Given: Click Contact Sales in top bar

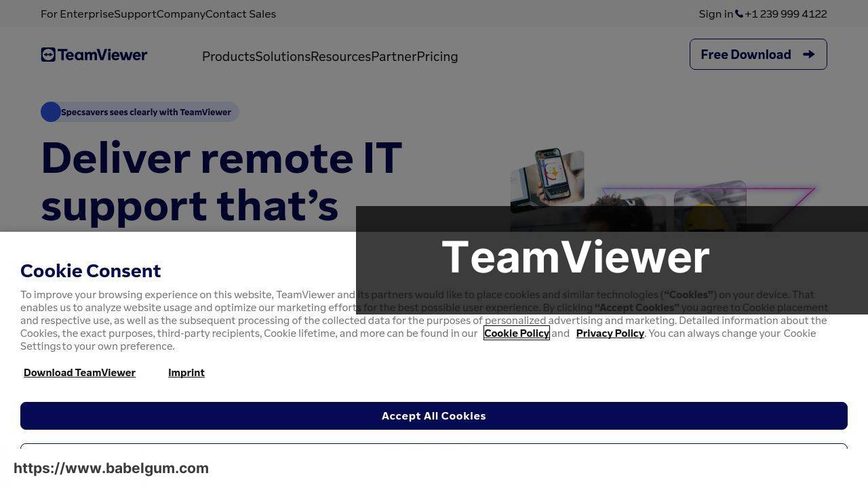Looking at the screenshot, I should click(x=241, y=14).
